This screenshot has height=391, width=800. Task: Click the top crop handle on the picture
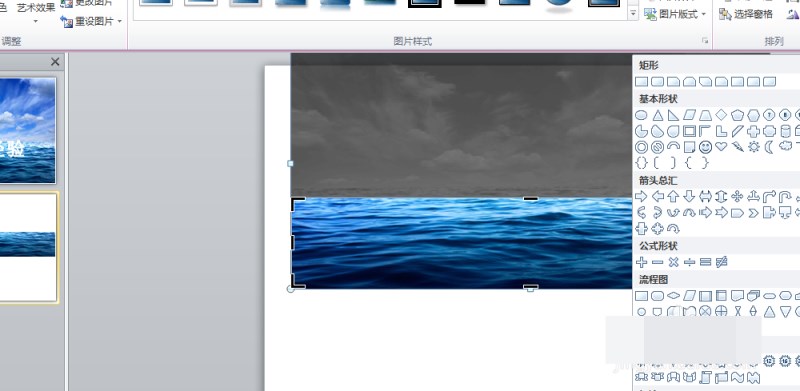pos(531,199)
